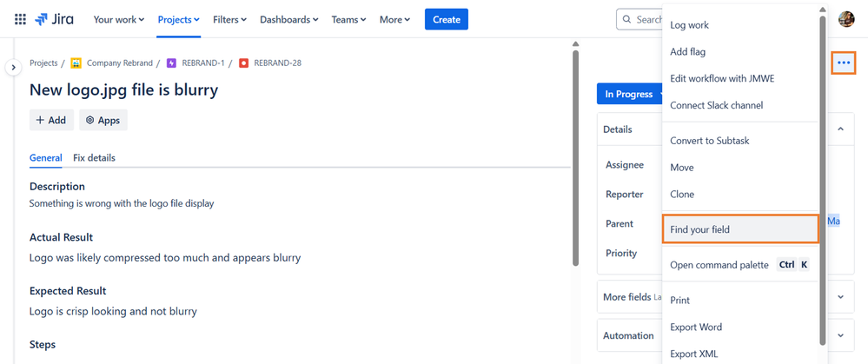Click the dropdown menu scrollbar

823,174
